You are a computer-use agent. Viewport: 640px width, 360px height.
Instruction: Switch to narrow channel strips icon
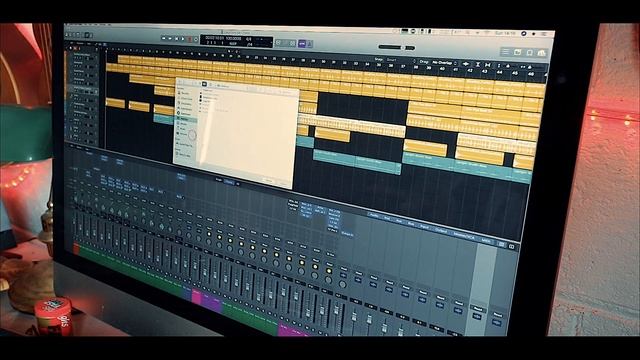point(501,244)
